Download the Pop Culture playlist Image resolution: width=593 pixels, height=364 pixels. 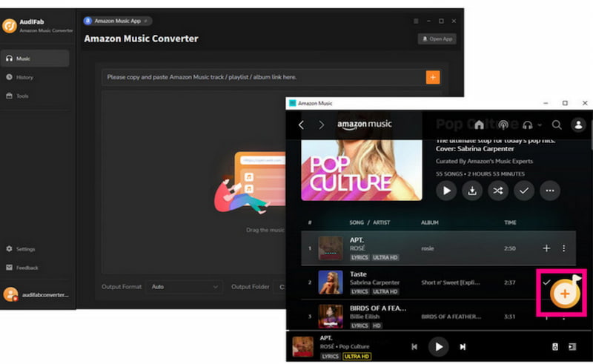pos(472,191)
